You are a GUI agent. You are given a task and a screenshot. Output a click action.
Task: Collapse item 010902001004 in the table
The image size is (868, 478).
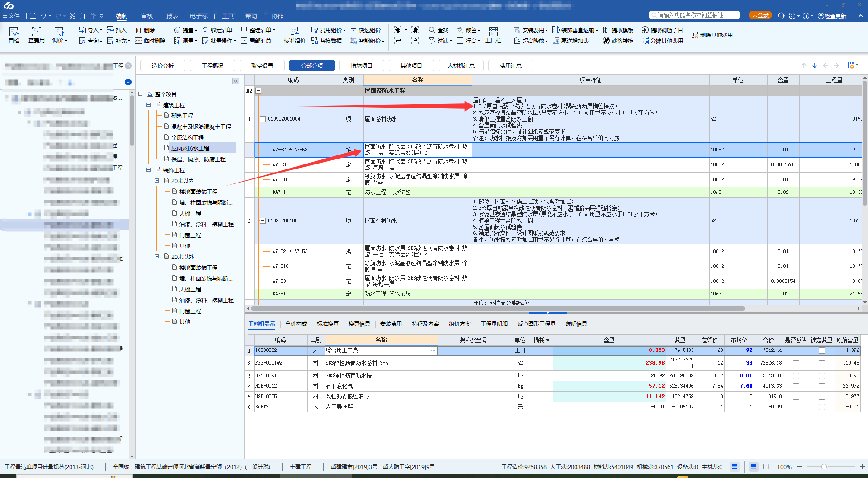[263, 119]
